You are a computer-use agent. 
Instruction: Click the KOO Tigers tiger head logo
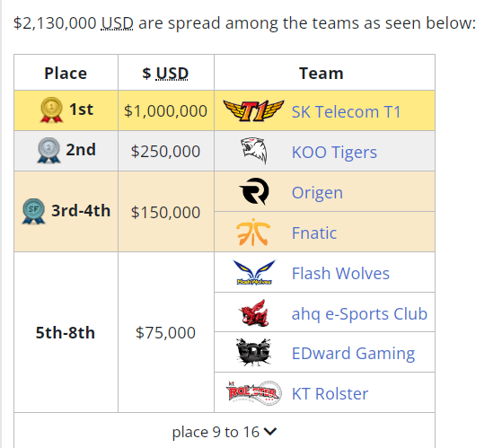pyautogui.click(x=254, y=151)
